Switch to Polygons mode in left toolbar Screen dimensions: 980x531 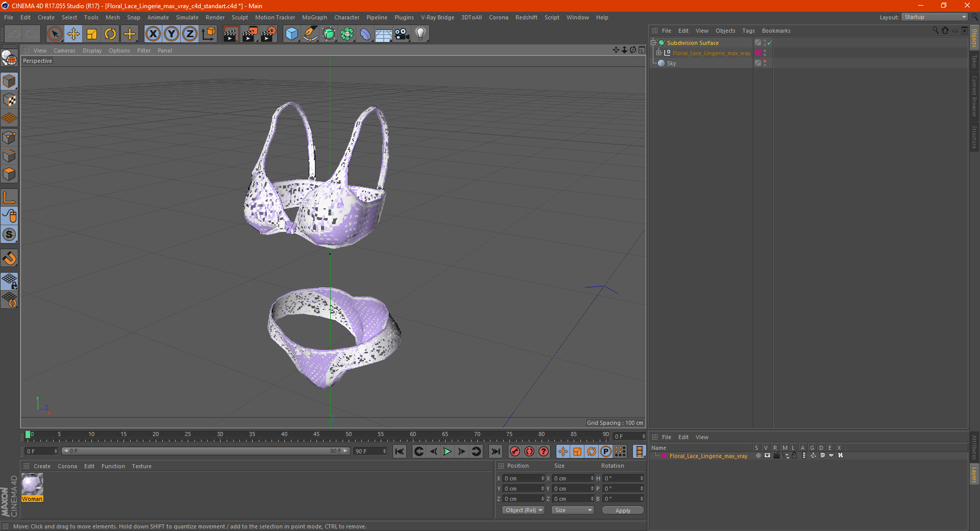[9, 174]
